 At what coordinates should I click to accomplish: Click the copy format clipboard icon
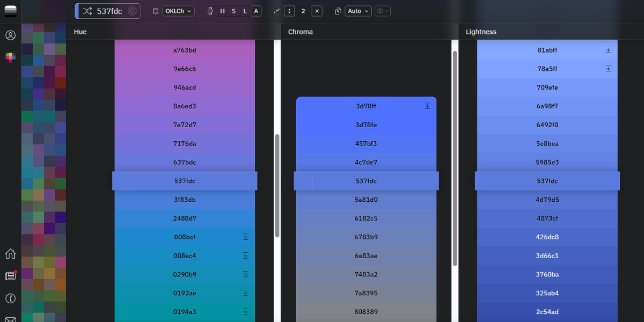coord(338,11)
